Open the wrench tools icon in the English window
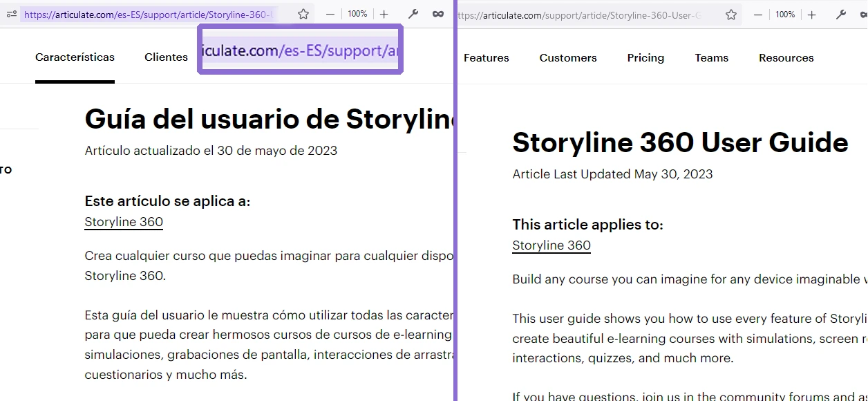The image size is (868, 401). pyautogui.click(x=841, y=14)
